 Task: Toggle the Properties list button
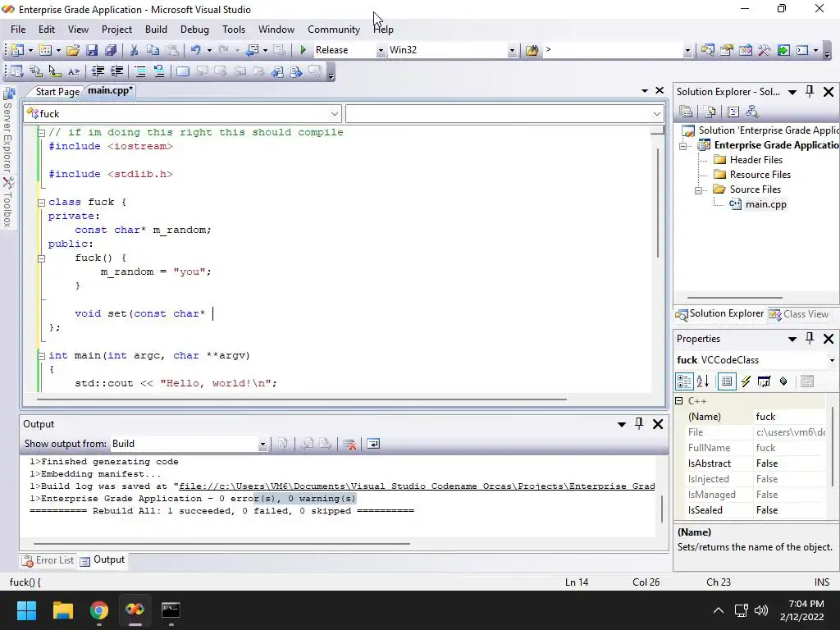coord(727,381)
